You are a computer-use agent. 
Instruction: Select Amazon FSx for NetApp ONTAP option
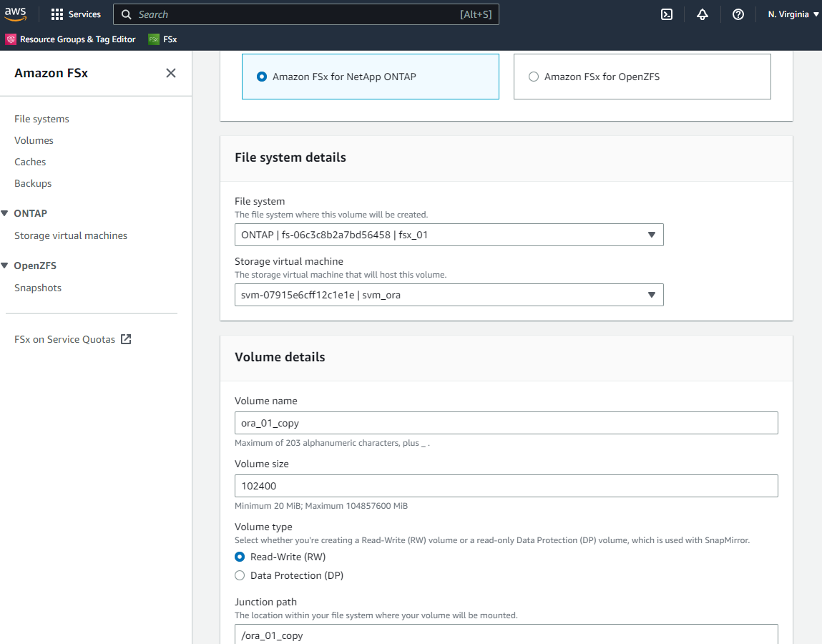coord(262,77)
